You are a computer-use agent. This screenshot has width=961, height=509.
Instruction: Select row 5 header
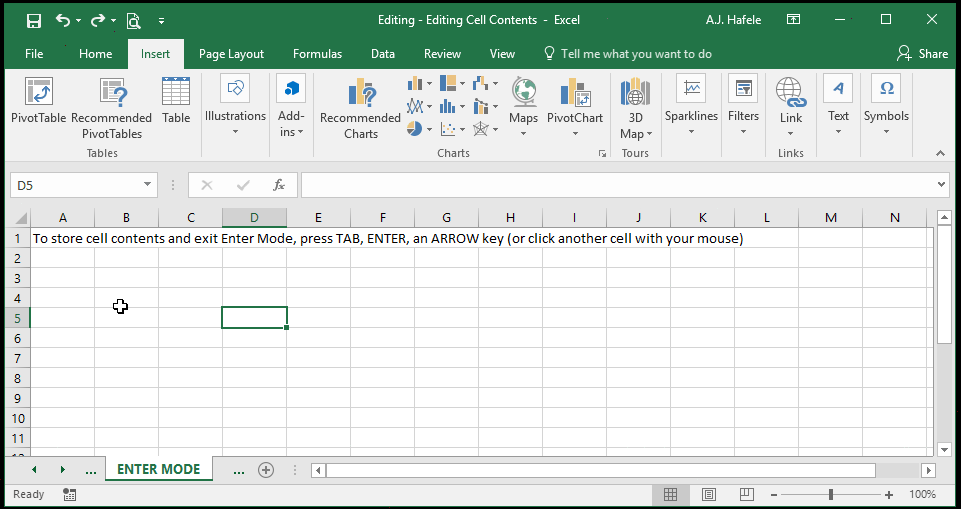[18, 319]
